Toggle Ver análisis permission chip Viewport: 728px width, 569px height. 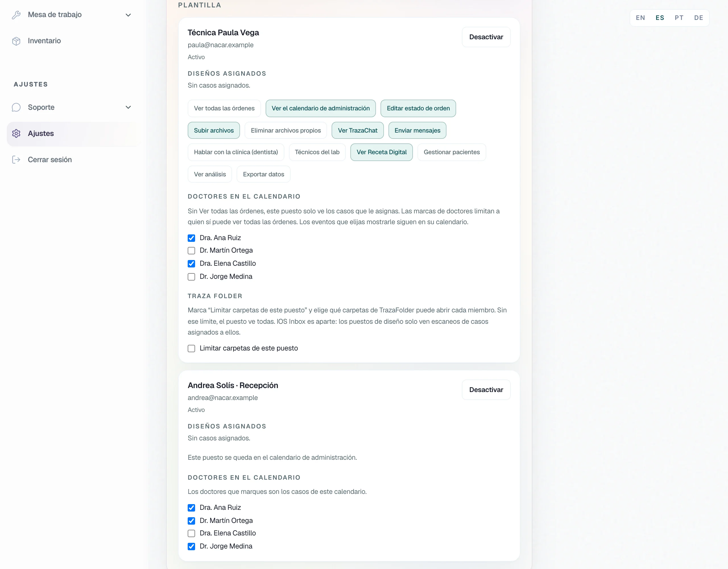210,174
